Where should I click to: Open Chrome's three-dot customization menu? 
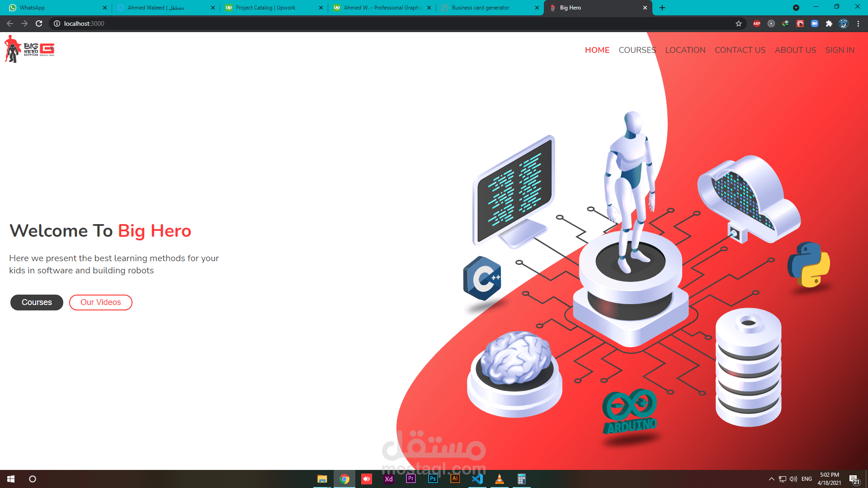[x=858, y=23]
